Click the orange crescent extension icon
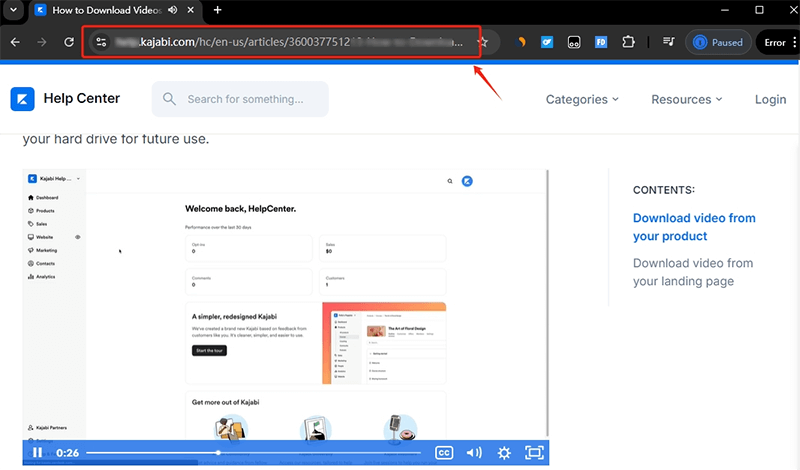Screen dimensions: 800x470 [520, 42]
